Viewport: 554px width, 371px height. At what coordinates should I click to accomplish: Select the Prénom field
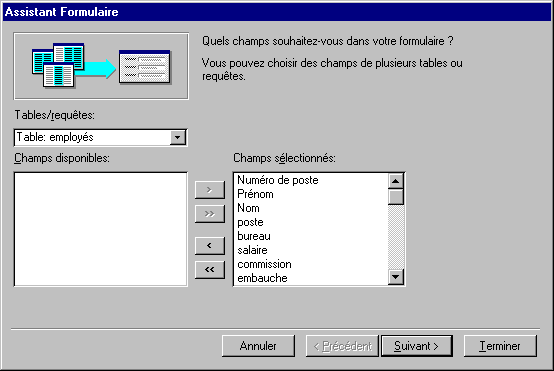click(x=255, y=194)
